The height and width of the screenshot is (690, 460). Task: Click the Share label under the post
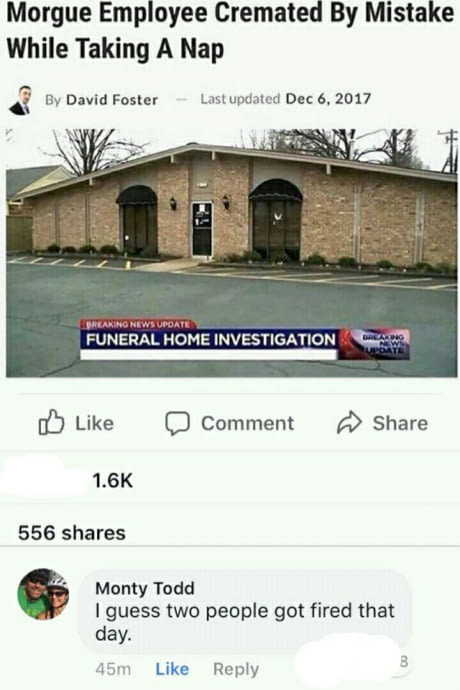tap(400, 423)
